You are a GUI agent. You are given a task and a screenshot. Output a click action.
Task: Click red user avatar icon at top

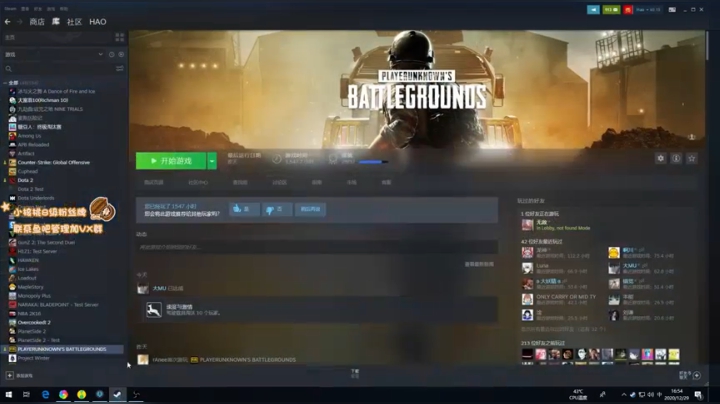point(628,10)
